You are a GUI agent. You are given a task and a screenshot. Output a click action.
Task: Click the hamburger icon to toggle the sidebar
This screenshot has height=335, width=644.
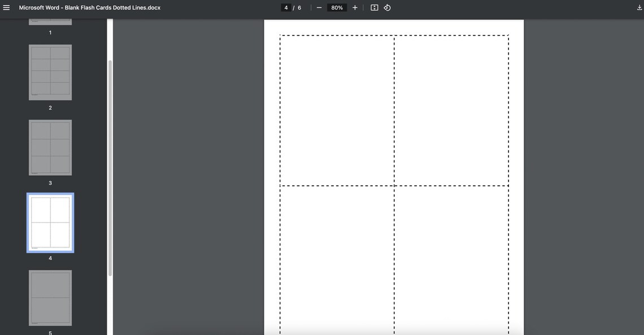pyautogui.click(x=6, y=7)
